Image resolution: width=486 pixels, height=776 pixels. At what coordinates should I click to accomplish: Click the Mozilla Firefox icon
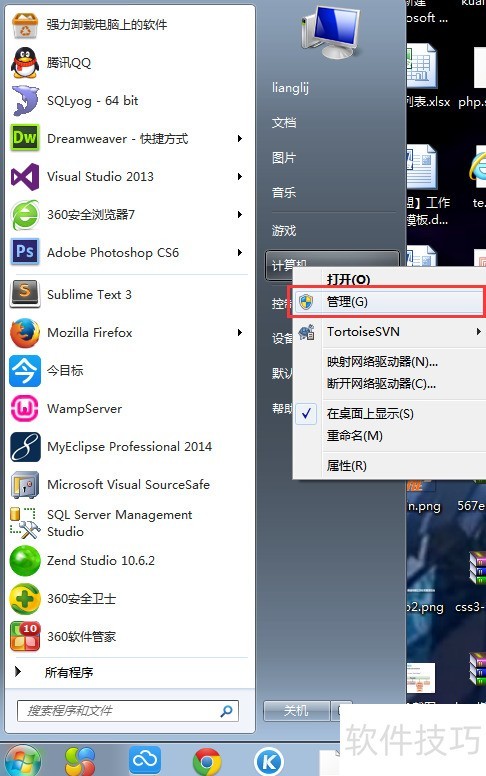pos(25,333)
